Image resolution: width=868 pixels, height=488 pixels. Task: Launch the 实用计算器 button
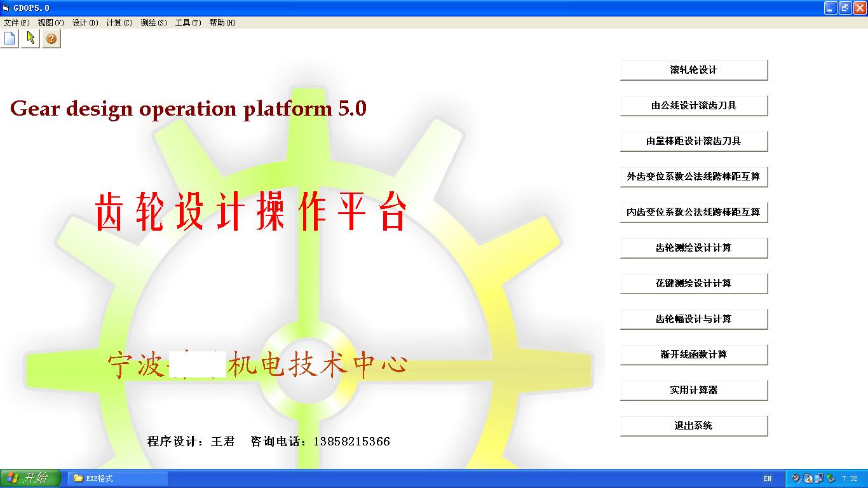point(694,390)
